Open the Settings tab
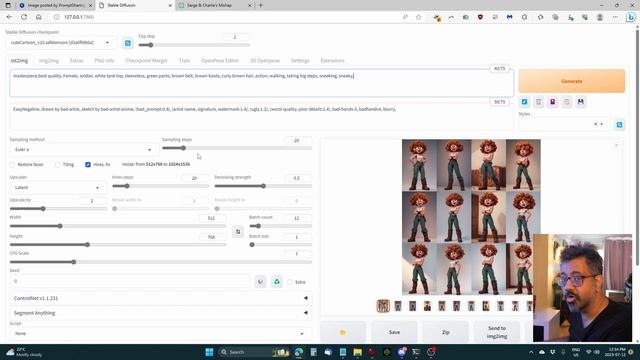 tap(300, 60)
